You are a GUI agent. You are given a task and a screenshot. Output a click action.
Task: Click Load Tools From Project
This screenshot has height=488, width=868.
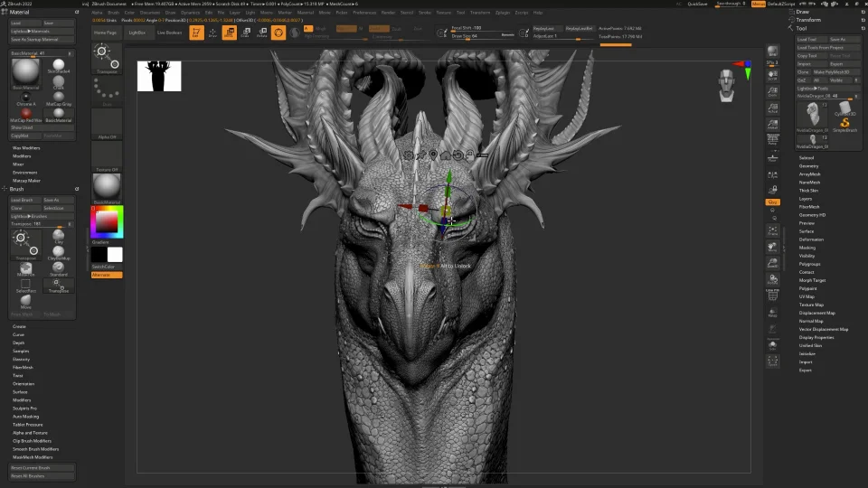point(828,48)
